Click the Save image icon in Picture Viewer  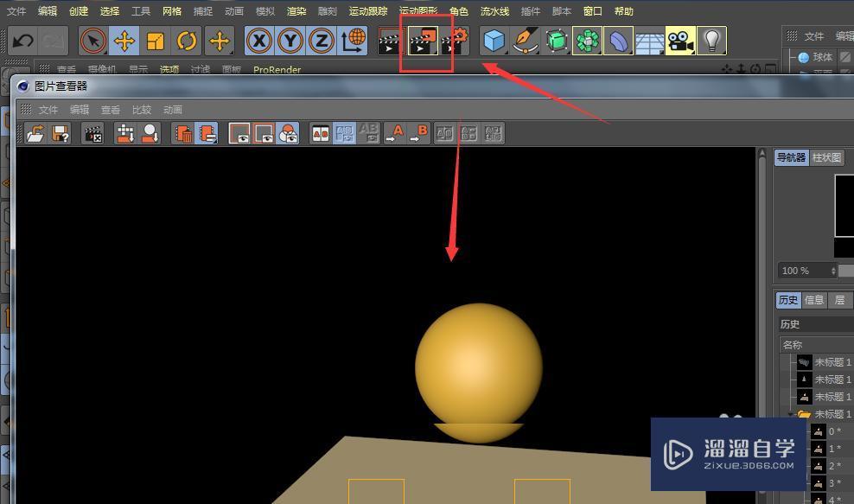58,132
